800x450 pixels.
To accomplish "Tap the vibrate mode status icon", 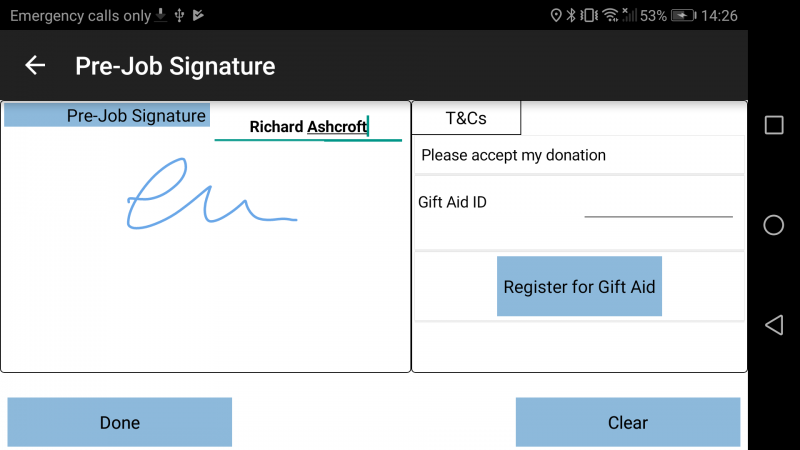I will (x=589, y=15).
